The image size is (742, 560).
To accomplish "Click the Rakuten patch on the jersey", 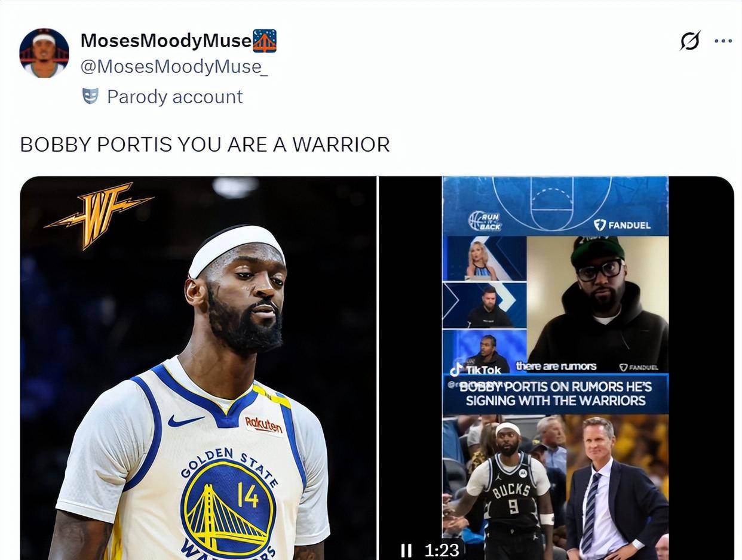I will pyautogui.click(x=264, y=425).
